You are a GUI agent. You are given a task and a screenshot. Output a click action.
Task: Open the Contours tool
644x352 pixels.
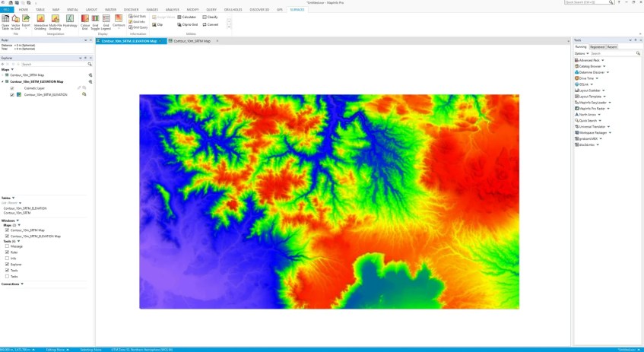click(119, 22)
